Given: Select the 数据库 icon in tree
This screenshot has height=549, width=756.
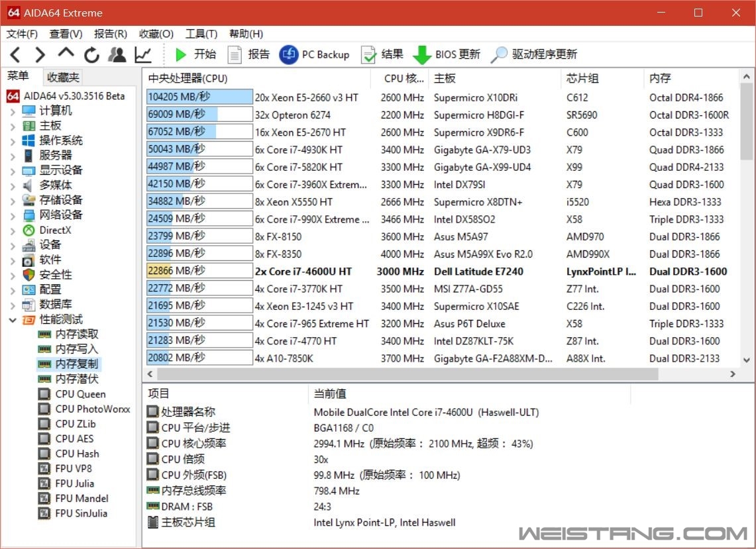Looking at the screenshot, I should [29, 305].
